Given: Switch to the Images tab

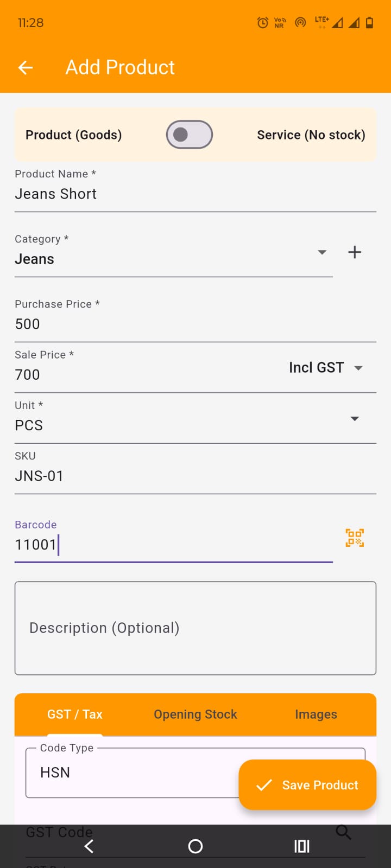Looking at the screenshot, I should point(316,714).
